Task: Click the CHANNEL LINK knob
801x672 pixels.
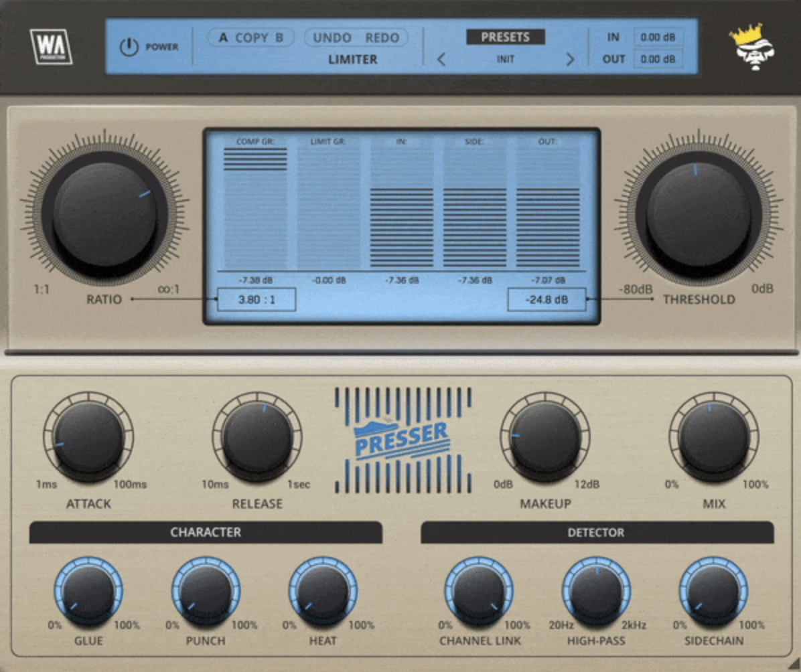Action: [479, 592]
